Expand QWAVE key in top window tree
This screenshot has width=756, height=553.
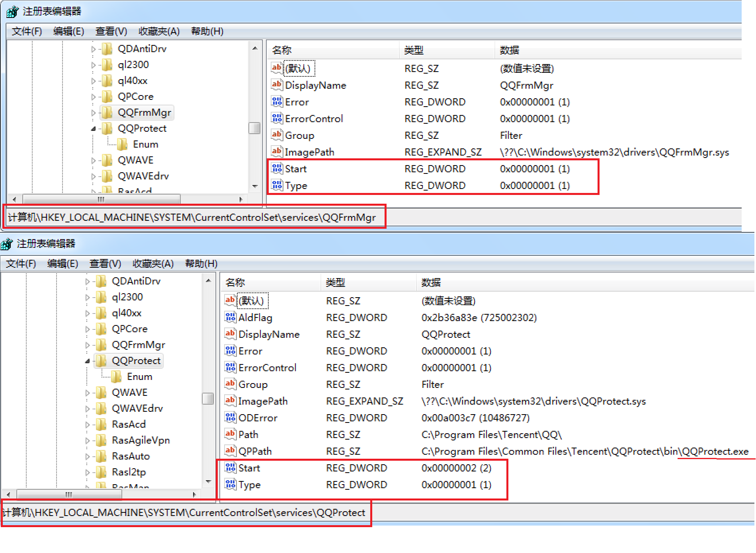[94, 160]
